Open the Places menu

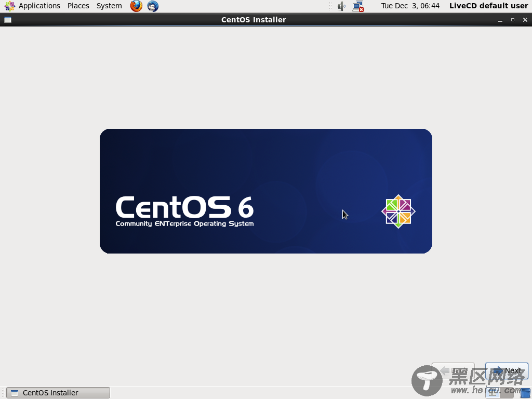coord(78,6)
